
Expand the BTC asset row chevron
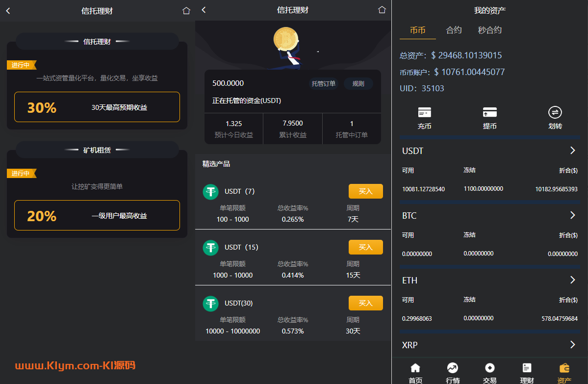pyautogui.click(x=573, y=215)
